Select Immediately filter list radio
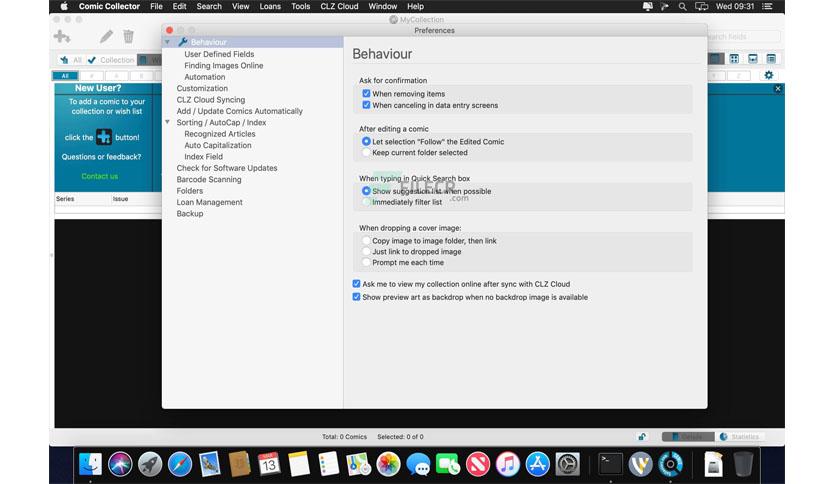This screenshot has width=836, height=484. click(366, 202)
